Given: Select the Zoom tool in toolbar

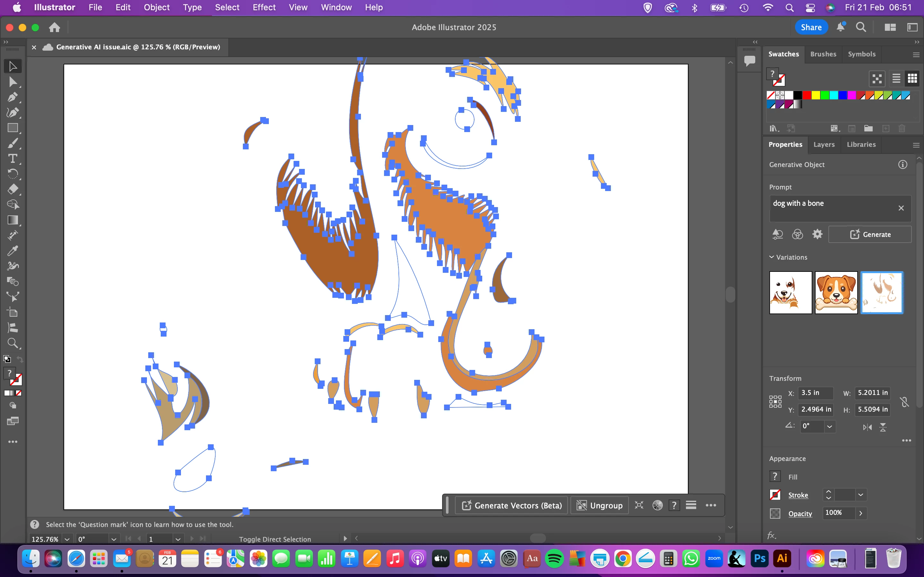Looking at the screenshot, I should point(13,343).
